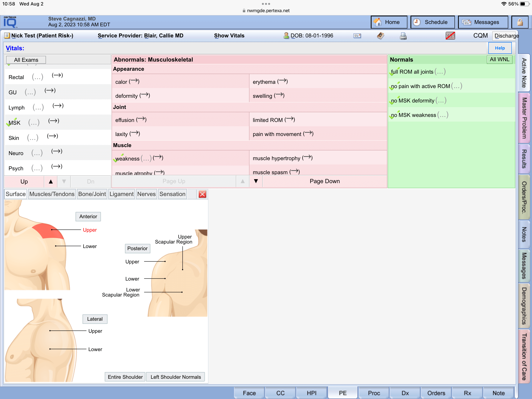Click the printer icon in the patient bar

[x=403, y=36]
